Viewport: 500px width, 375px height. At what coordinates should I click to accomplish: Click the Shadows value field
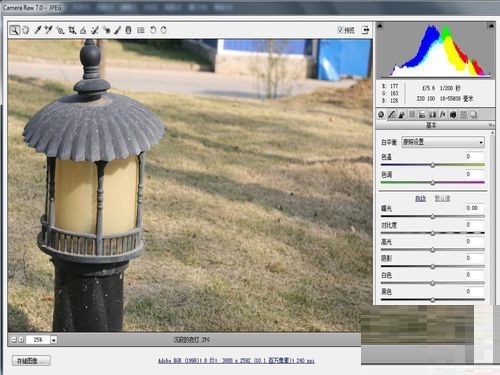point(474,258)
